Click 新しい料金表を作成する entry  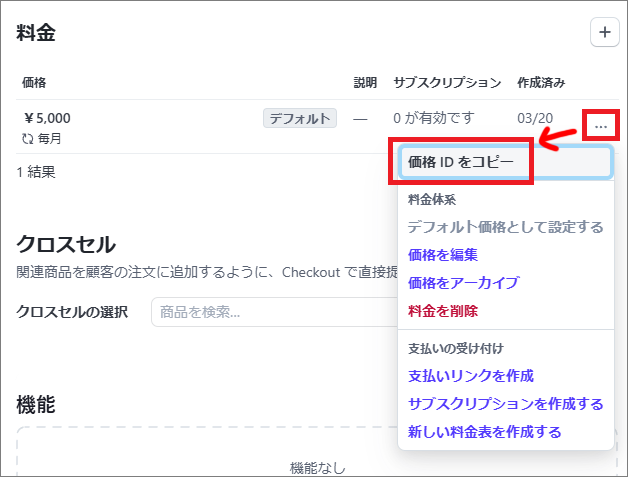click(x=485, y=432)
